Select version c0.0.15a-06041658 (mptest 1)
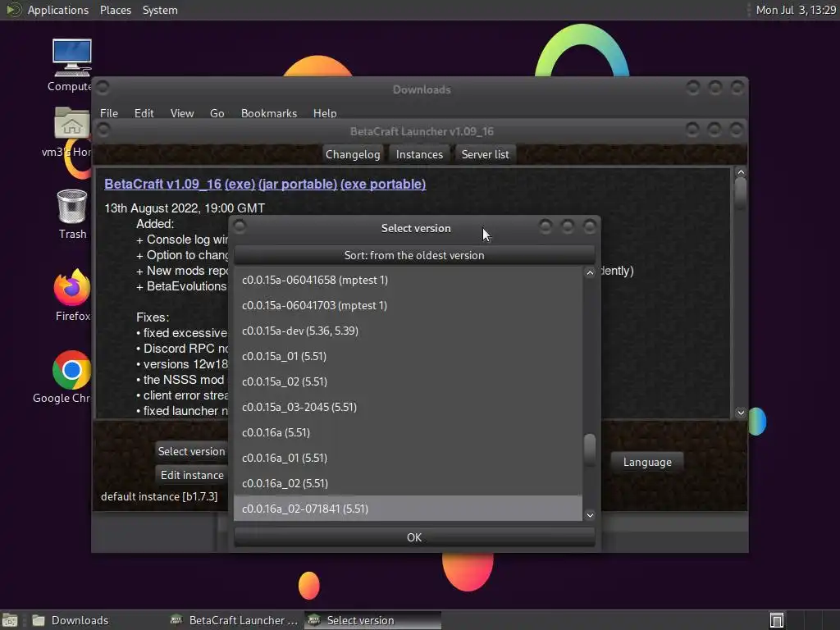 coord(408,280)
